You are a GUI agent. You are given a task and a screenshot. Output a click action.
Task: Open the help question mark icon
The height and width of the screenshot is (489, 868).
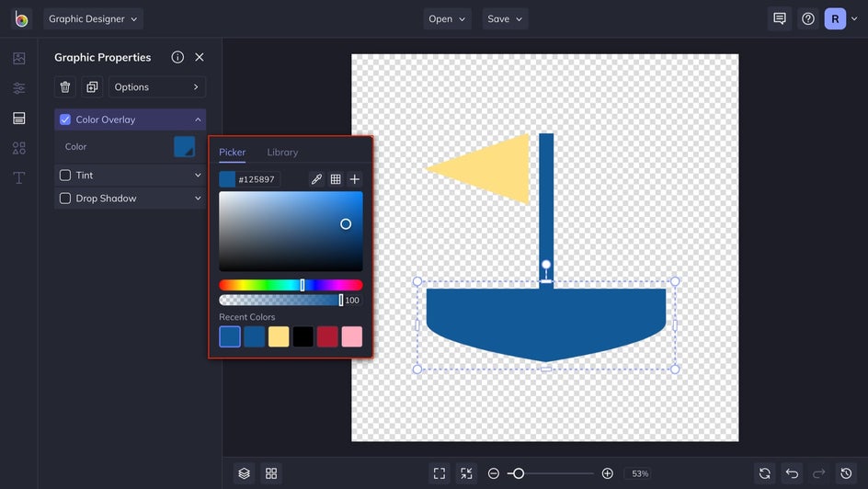point(807,18)
